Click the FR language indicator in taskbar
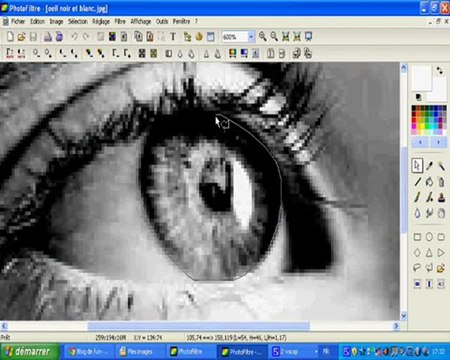 click(x=326, y=351)
